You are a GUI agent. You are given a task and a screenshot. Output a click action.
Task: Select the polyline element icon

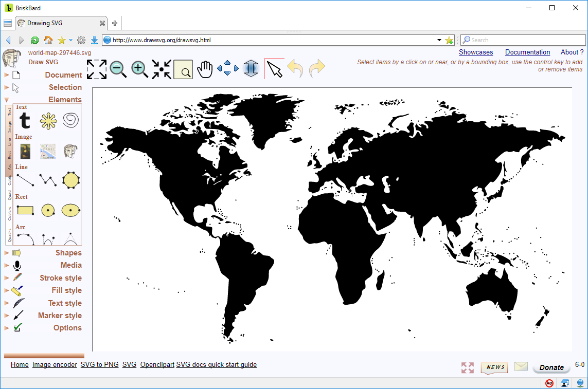pyautogui.click(x=47, y=180)
